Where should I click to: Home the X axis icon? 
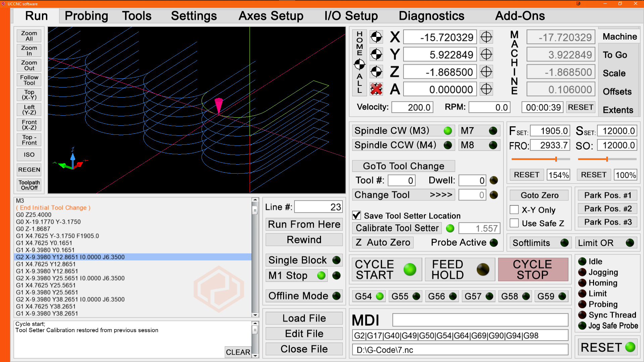376,37
